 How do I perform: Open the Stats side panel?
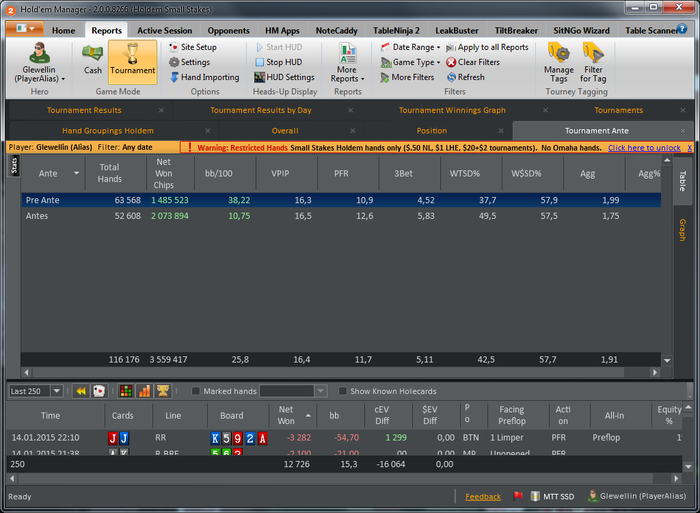click(14, 166)
